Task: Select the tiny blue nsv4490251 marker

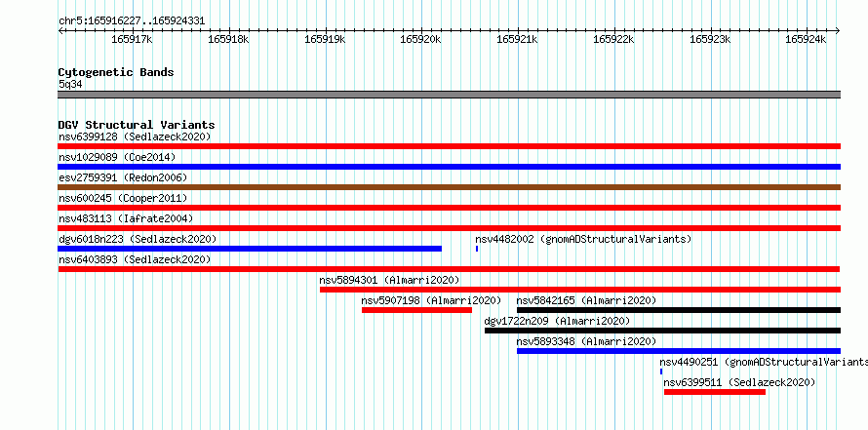Action: (x=661, y=371)
